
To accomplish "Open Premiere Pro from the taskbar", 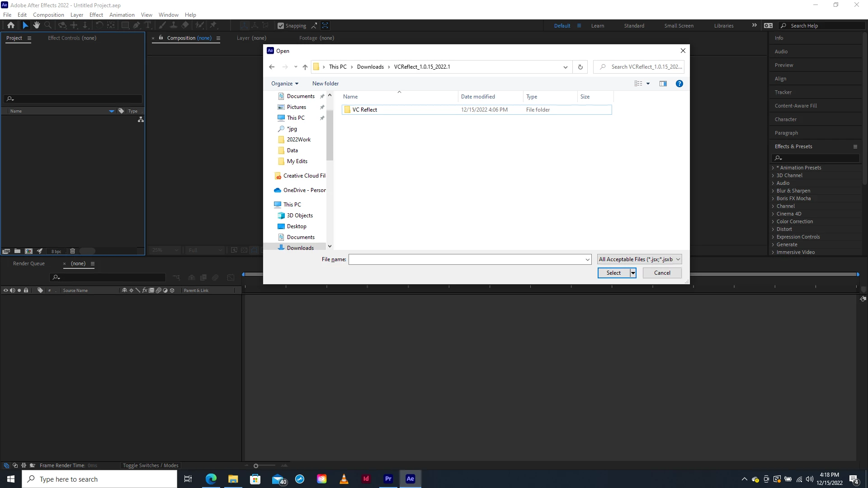I will point(388,479).
